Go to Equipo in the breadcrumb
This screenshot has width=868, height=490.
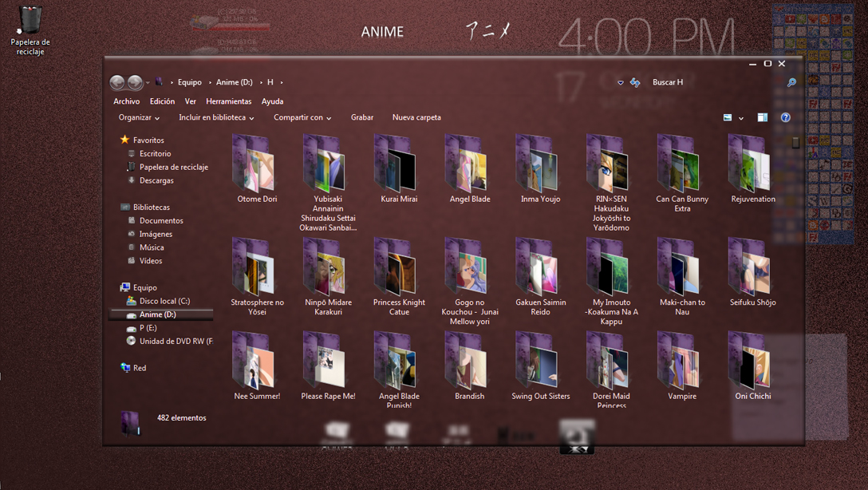(190, 82)
